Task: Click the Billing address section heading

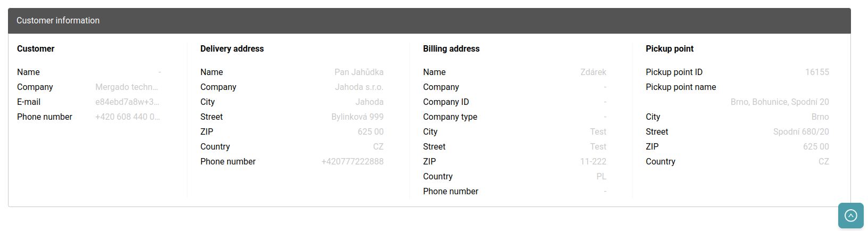Action: tap(451, 49)
